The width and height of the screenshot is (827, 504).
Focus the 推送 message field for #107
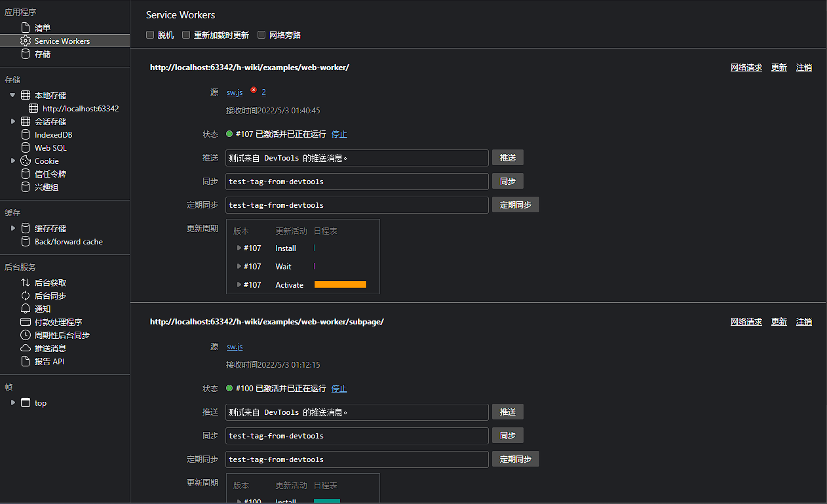(357, 157)
